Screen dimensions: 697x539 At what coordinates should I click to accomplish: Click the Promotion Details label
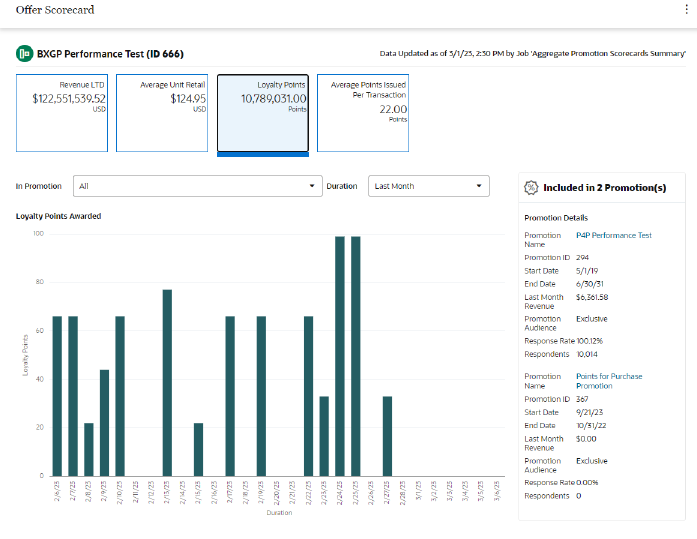[x=556, y=218]
